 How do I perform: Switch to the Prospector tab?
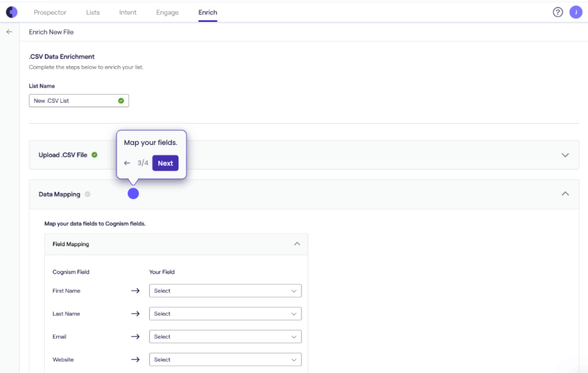click(x=50, y=12)
